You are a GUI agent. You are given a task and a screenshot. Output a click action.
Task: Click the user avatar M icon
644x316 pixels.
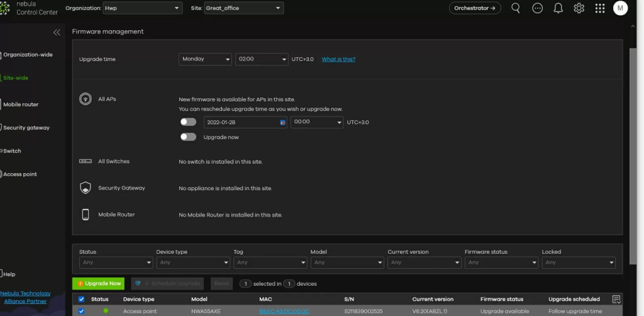pyautogui.click(x=620, y=8)
